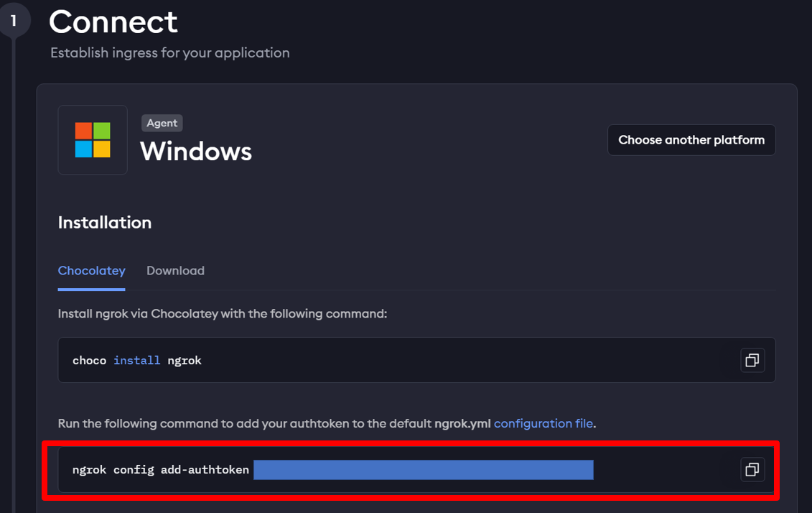Copy the choco install ngrok command
This screenshot has height=513, width=812.
click(752, 360)
